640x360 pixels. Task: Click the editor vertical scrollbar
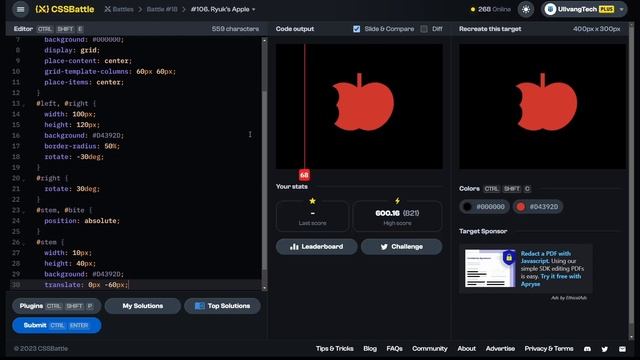tap(264, 180)
